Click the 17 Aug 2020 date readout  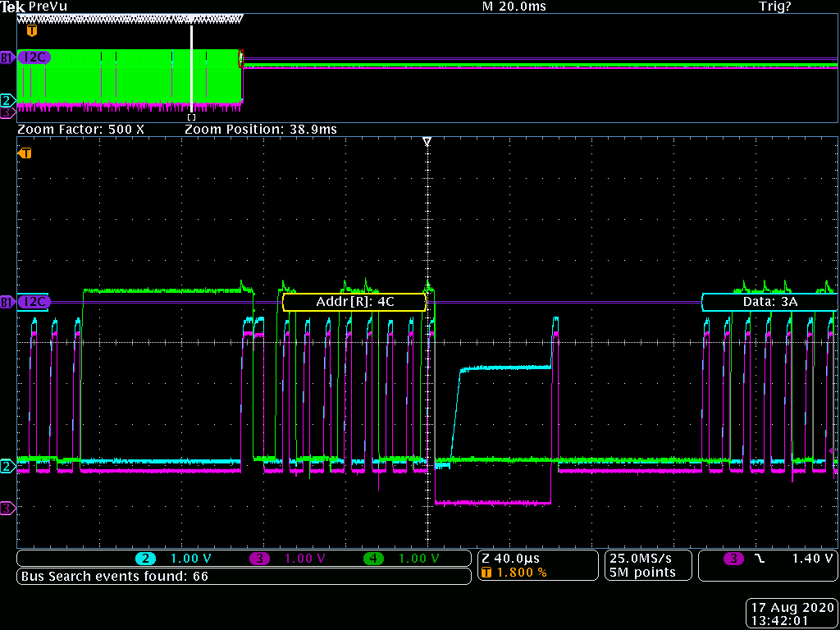click(x=792, y=607)
